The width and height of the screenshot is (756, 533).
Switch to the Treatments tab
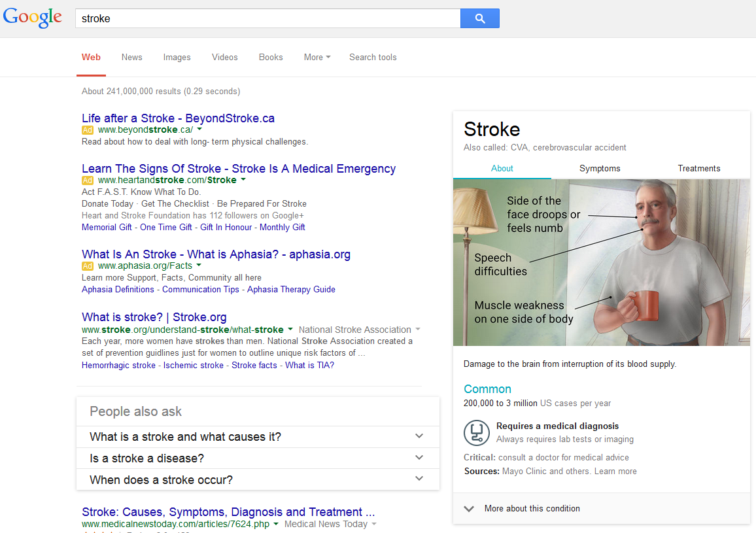point(698,168)
